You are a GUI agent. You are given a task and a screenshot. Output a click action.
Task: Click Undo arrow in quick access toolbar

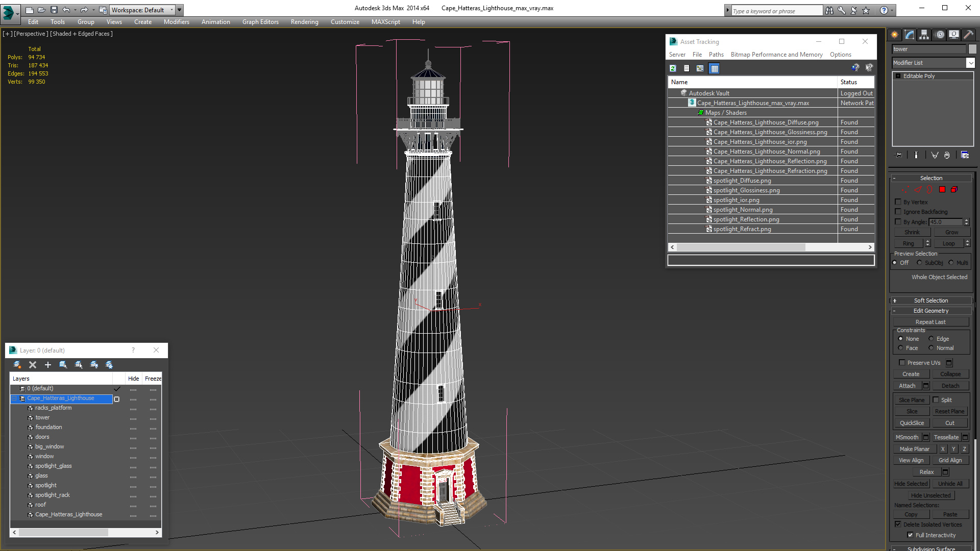point(66,10)
